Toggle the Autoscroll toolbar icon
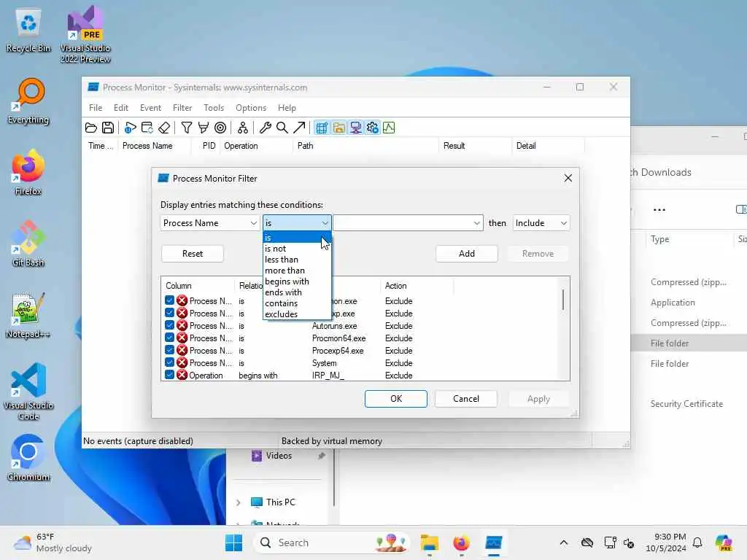Screen dimensions: 747x560 tap(147, 128)
